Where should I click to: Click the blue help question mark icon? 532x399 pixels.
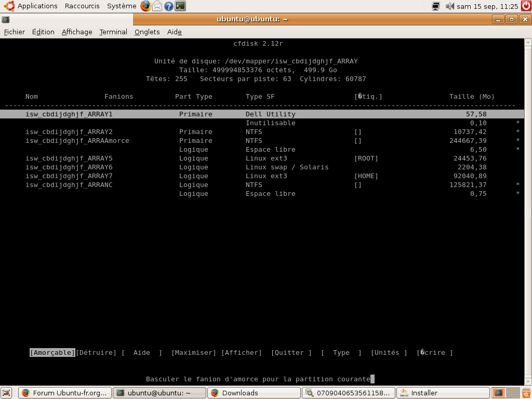click(x=168, y=6)
